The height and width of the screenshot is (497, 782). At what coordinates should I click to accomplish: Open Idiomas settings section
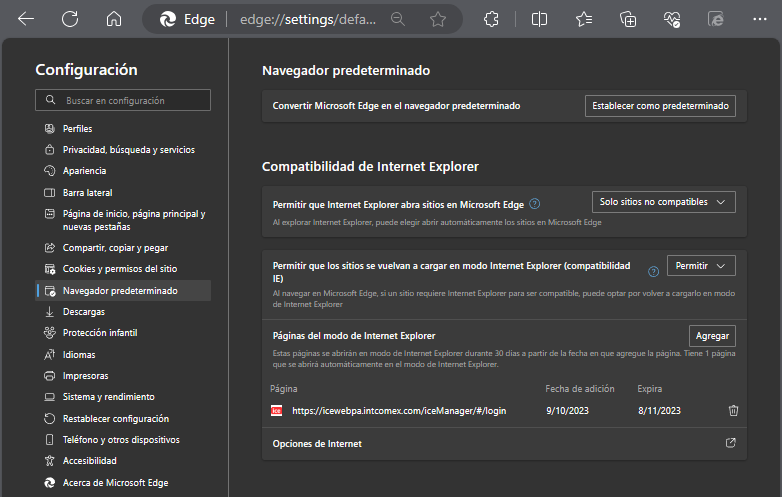(124, 354)
